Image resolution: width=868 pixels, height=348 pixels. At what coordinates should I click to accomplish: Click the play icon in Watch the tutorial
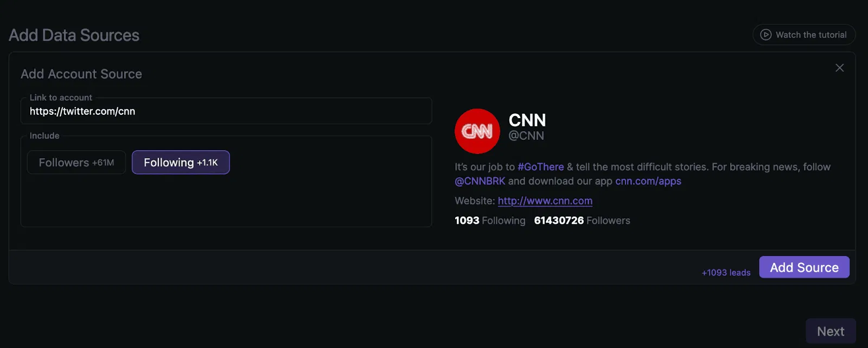765,35
